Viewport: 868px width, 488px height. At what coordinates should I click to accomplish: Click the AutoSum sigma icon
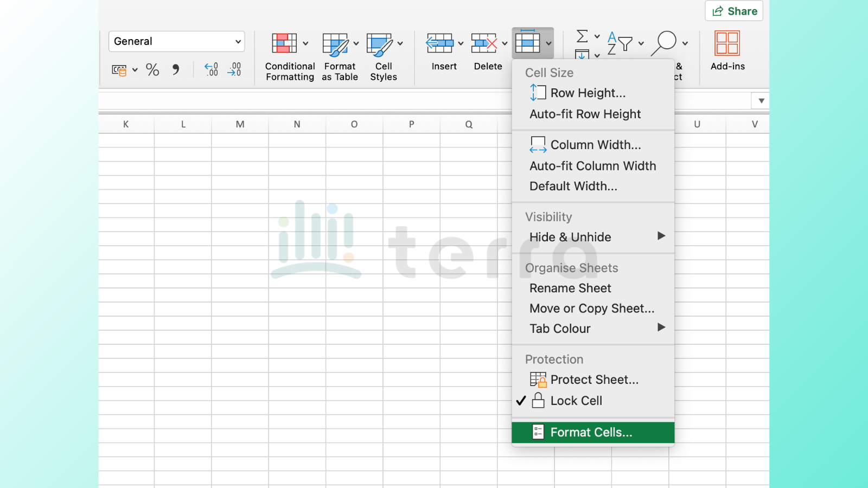pos(582,36)
